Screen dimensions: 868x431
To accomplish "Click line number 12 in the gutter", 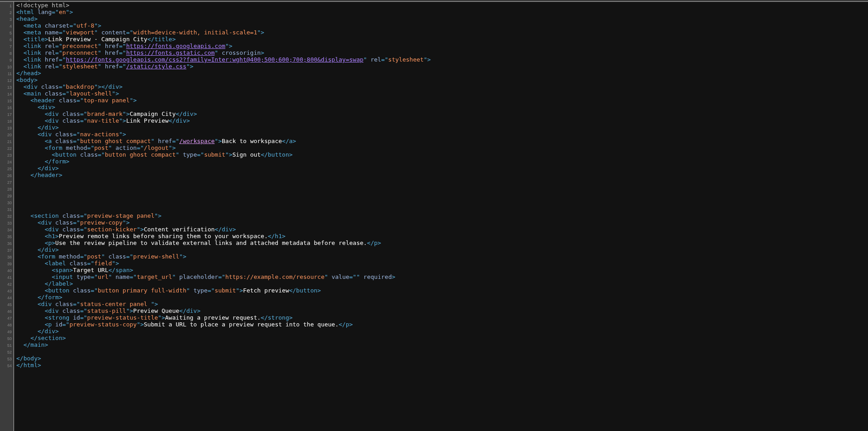I will click(x=10, y=81).
